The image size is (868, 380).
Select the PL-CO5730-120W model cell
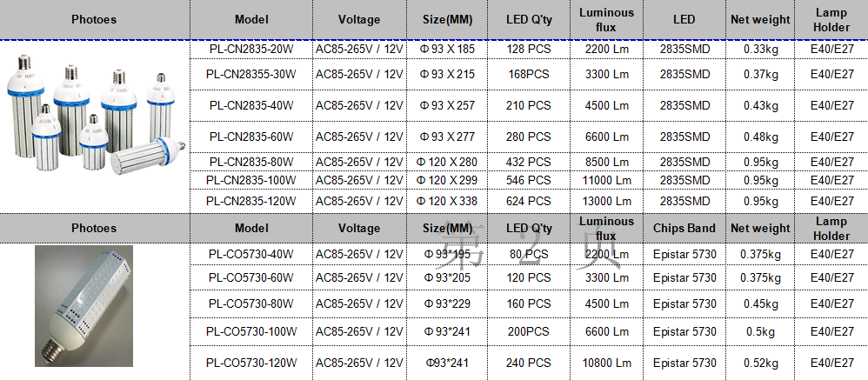[x=250, y=363]
